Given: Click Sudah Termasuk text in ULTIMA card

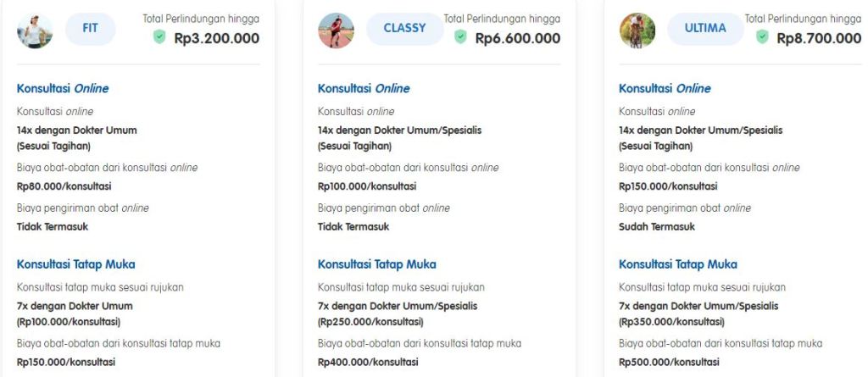Looking at the screenshot, I should 657,226.
